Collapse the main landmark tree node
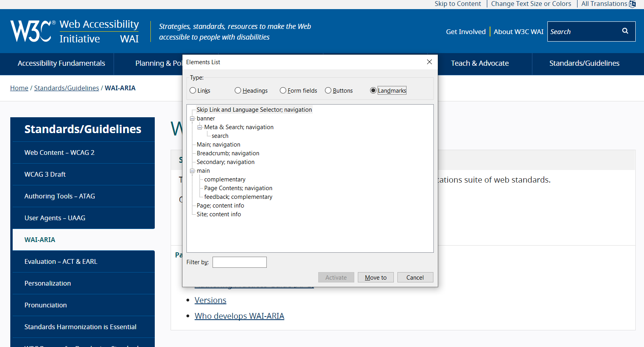Screen dimensions: 644x347 [192, 171]
